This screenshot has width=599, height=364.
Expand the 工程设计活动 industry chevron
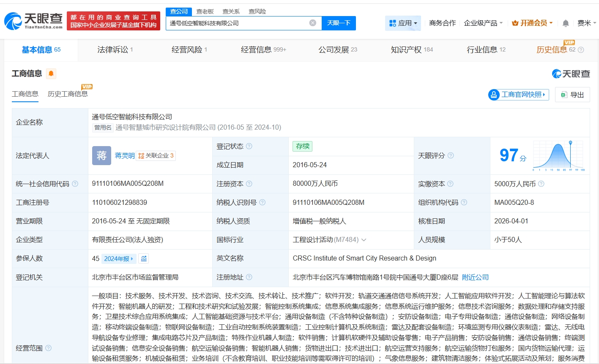pyautogui.click(x=364, y=240)
